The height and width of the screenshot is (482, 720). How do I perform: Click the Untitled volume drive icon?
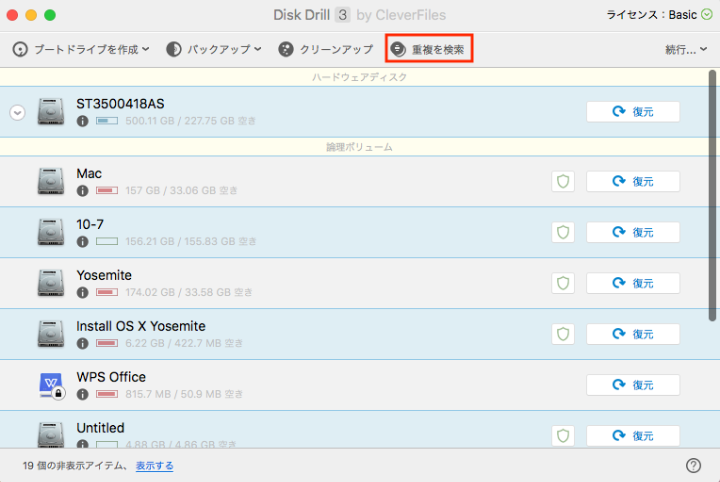click(51, 435)
